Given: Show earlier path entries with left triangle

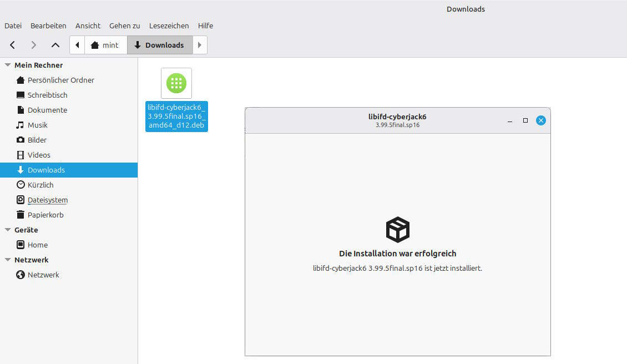Looking at the screenshot, I should (x=77, y=45).
